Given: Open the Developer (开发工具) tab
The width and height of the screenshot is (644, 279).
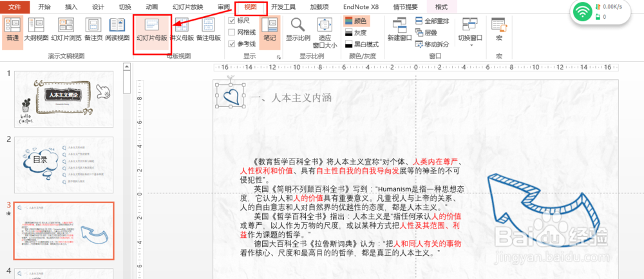Looking at the screenshot, I should [283, 6].
